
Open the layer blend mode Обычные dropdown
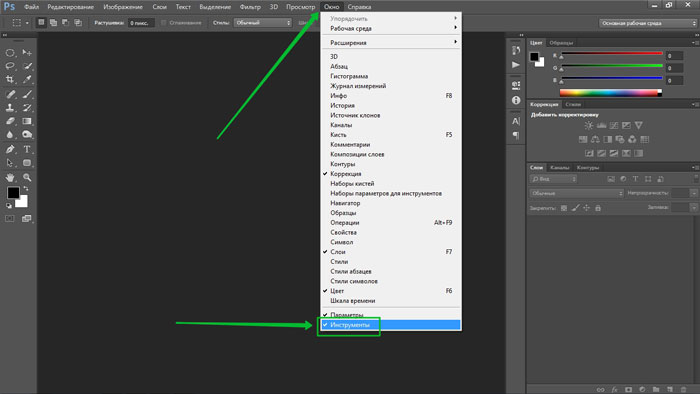[x=576, y=193]
